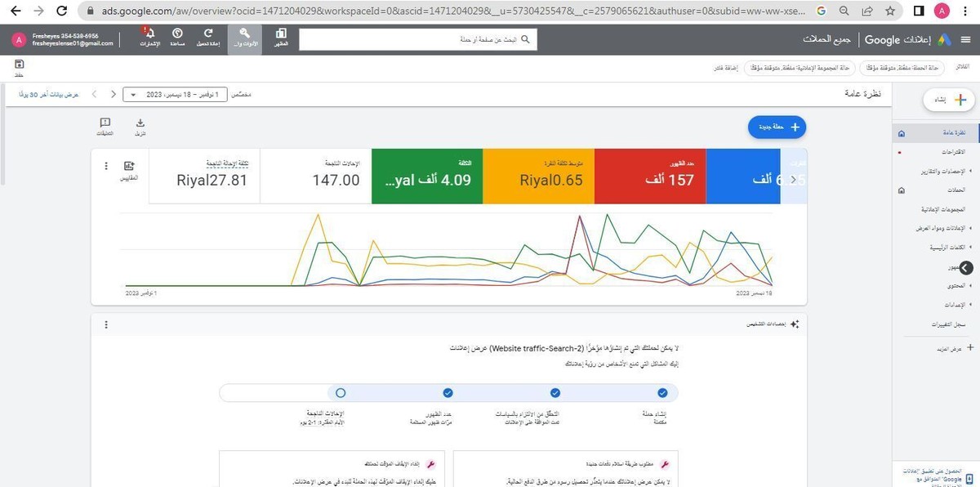
Task: Open the comments (التعليقات) icon
Action: click(x=105, y=123)
